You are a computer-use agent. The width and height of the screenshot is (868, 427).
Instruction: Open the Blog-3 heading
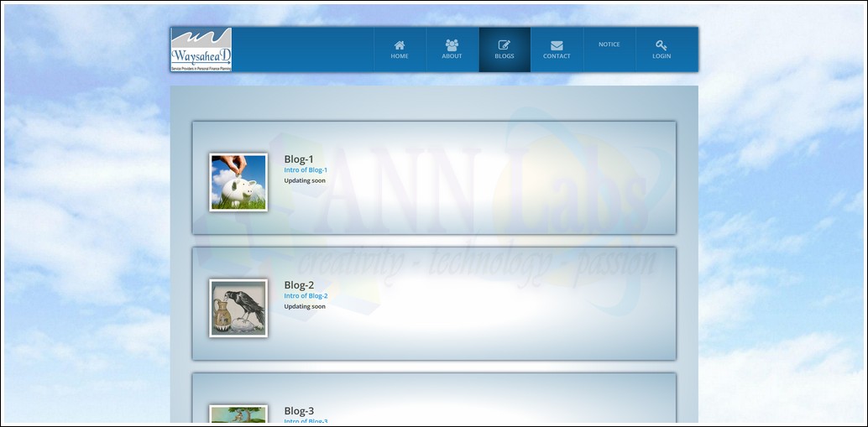tap(299, 411)
